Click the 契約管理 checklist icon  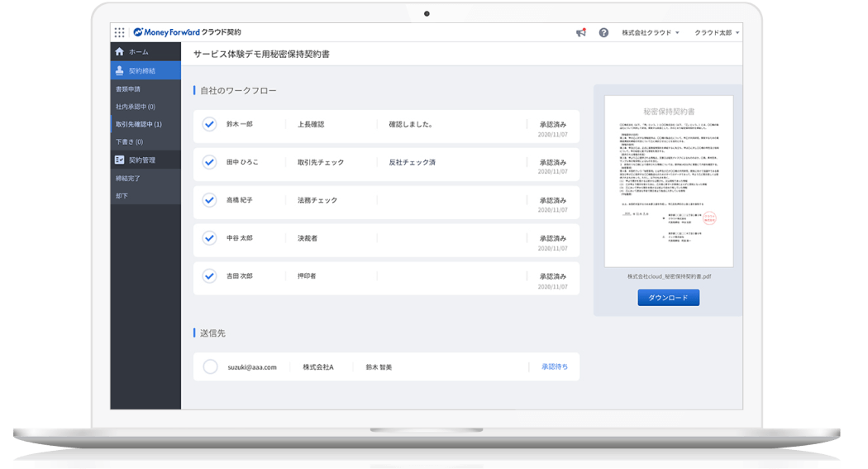coord(120,160)
